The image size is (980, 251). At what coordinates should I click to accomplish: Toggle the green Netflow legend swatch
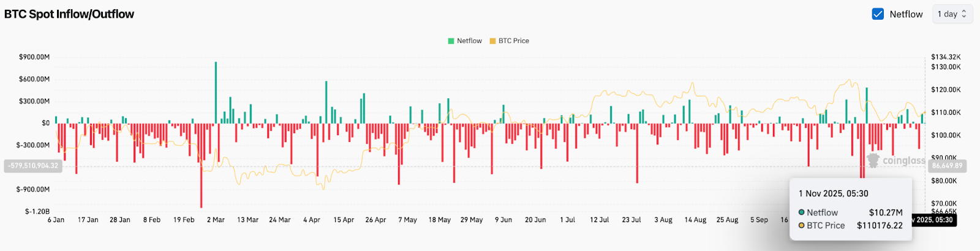coord(451,41)
